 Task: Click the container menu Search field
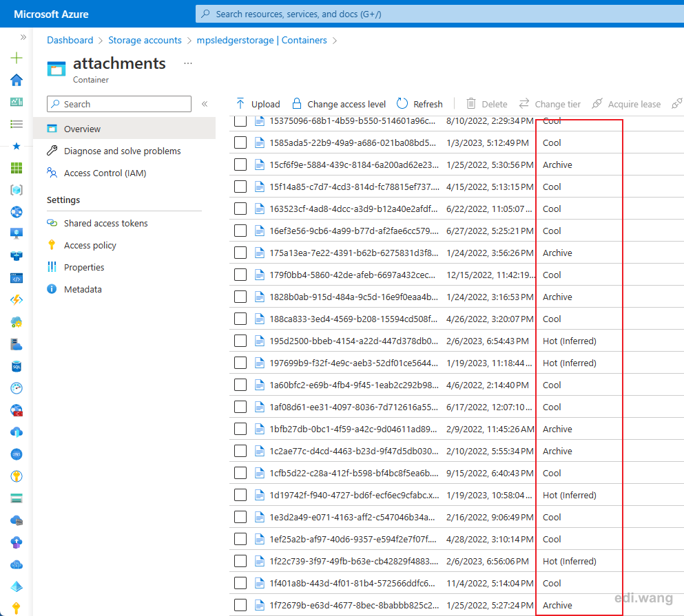(119, 104)
